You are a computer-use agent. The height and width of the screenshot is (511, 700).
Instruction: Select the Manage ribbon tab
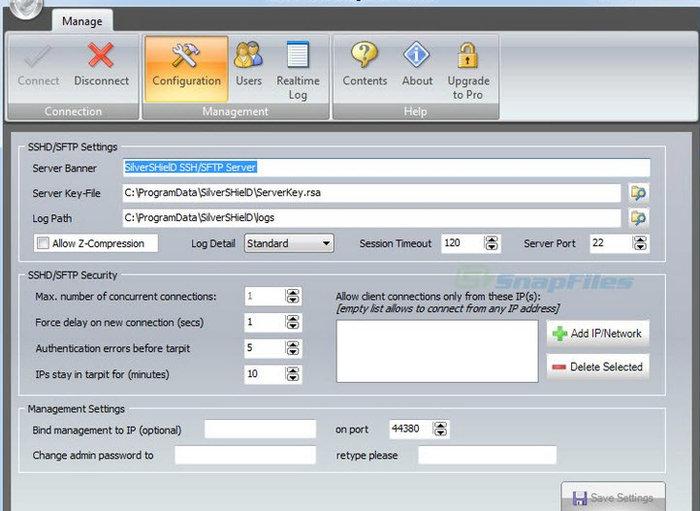[82, 21]
